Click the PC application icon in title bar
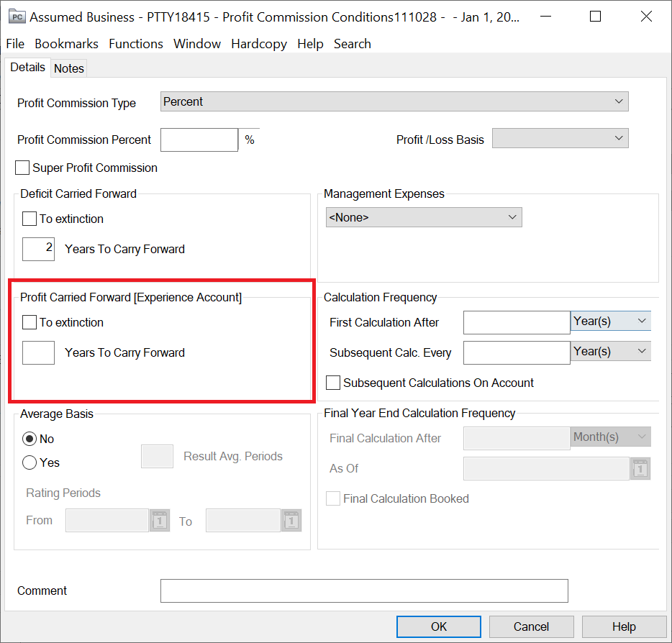 (x=17, y=17)
